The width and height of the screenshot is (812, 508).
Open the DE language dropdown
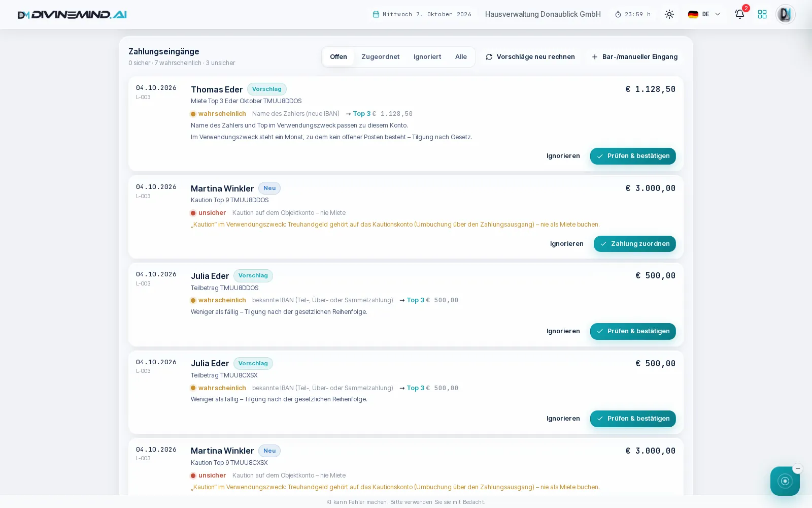[704, 14]
